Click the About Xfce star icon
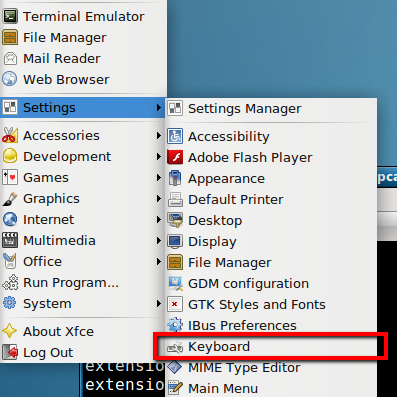The height and width of the screenshot is (397, 397). 10,331
